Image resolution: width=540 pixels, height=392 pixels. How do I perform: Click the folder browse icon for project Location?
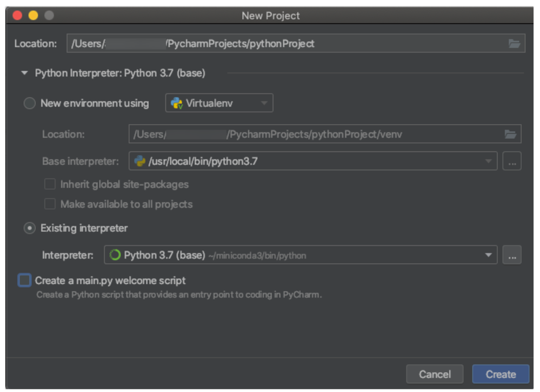(514, 44)
